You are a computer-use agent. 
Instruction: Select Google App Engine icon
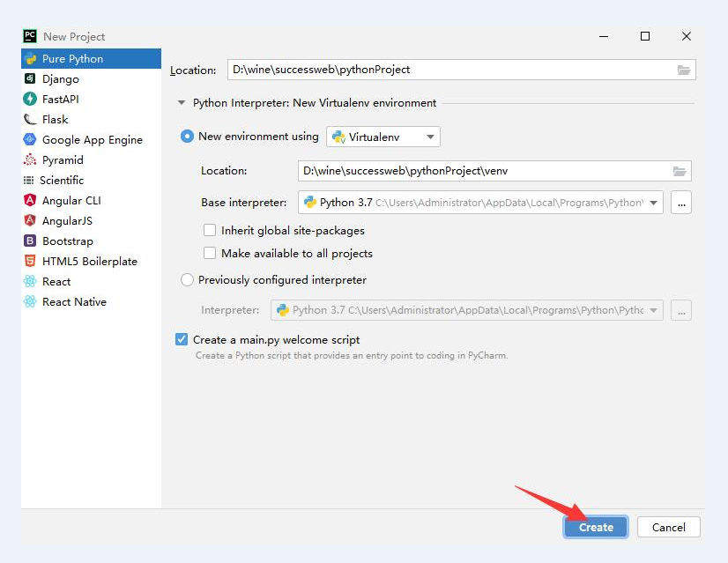[30, 139]
